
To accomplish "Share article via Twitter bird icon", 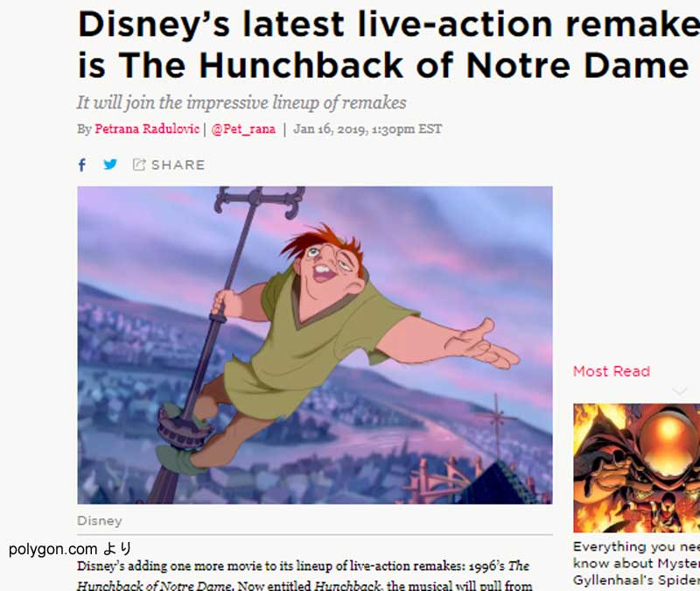I will click(x=110, y=165).
